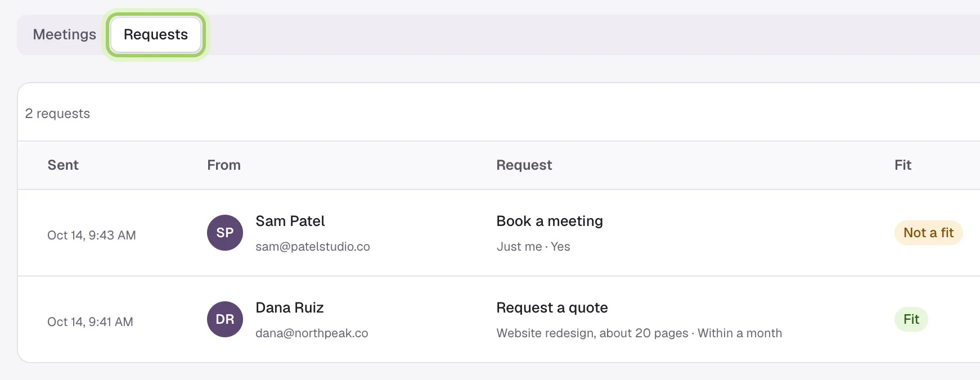Click the email dana@northpeak.co
The image size is (980, 380).
pos(312,333)
